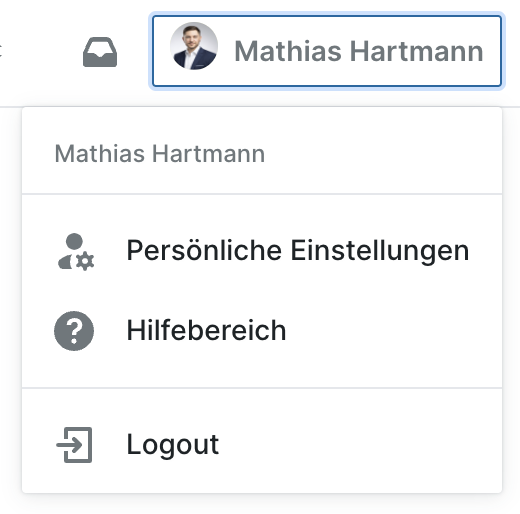Click the gray tray icon beside the user button

[x=100, y=52]
